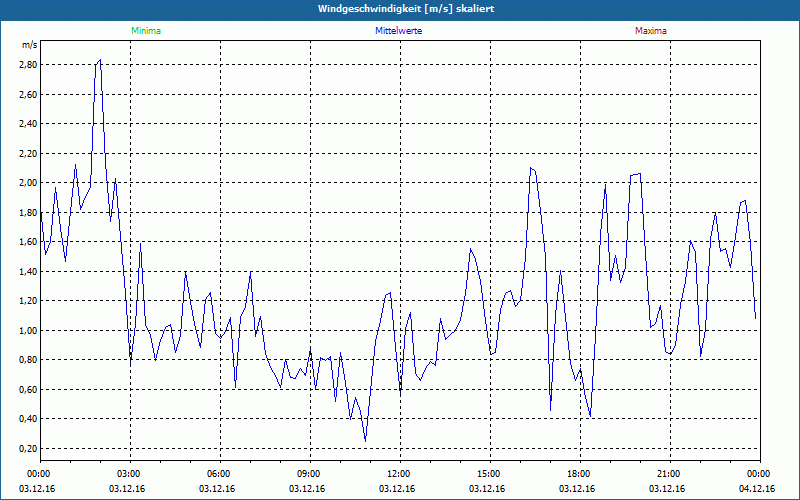Click the chart title Windgeschwindigkeit [m/s] skaliert

click(406, 9)
